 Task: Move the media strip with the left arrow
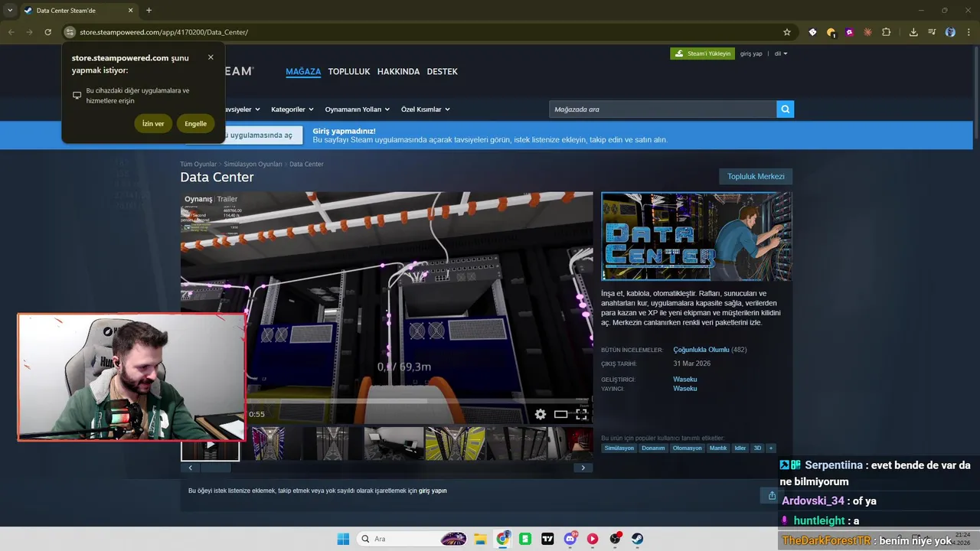point(190,468)
